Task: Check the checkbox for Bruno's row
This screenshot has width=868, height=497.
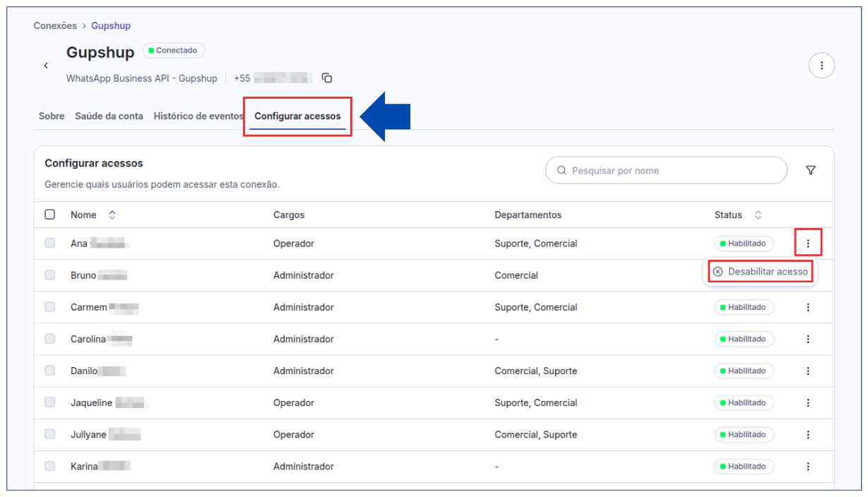Action: (x=50, y=275)
